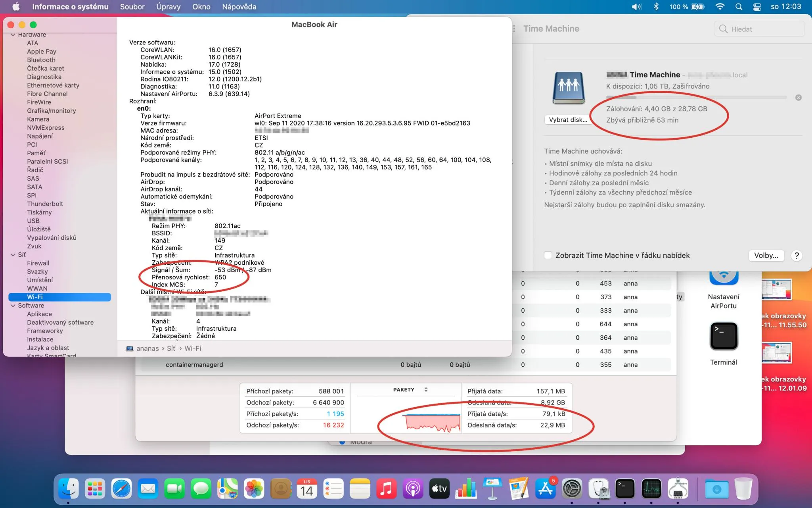Click the Vybrat disk... button
Image resolution: width=812 pixels, height=508 pixels.
pos(568,120)
